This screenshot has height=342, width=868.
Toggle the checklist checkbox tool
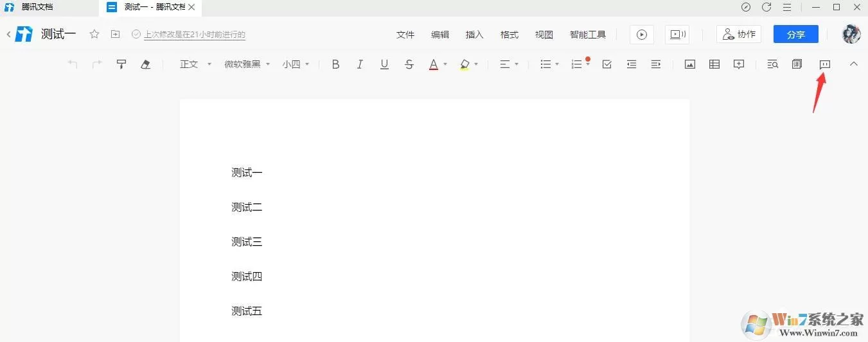[x=607, y=64]
